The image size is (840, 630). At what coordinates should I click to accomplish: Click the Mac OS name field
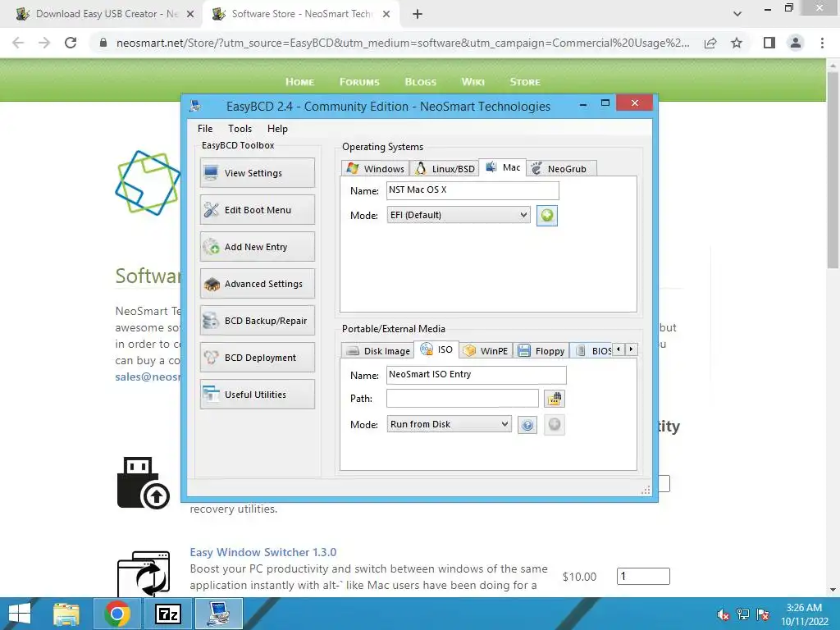[x=472, y=190]
